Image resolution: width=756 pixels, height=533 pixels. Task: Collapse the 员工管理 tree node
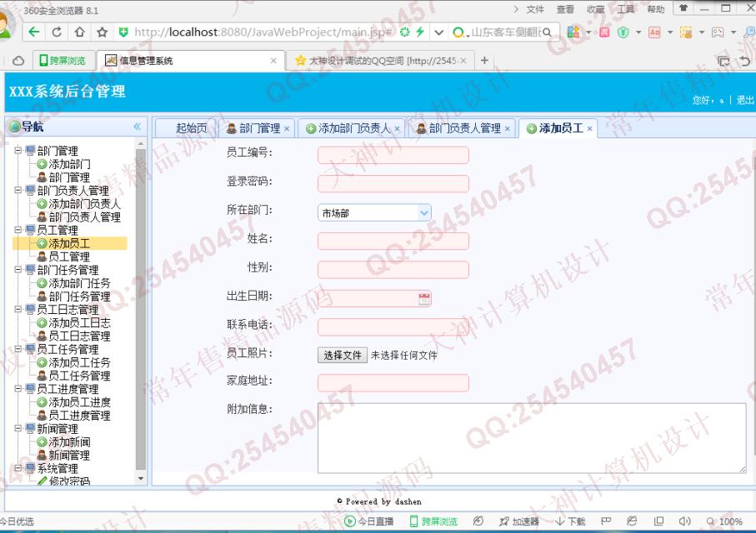pos(18,231)
